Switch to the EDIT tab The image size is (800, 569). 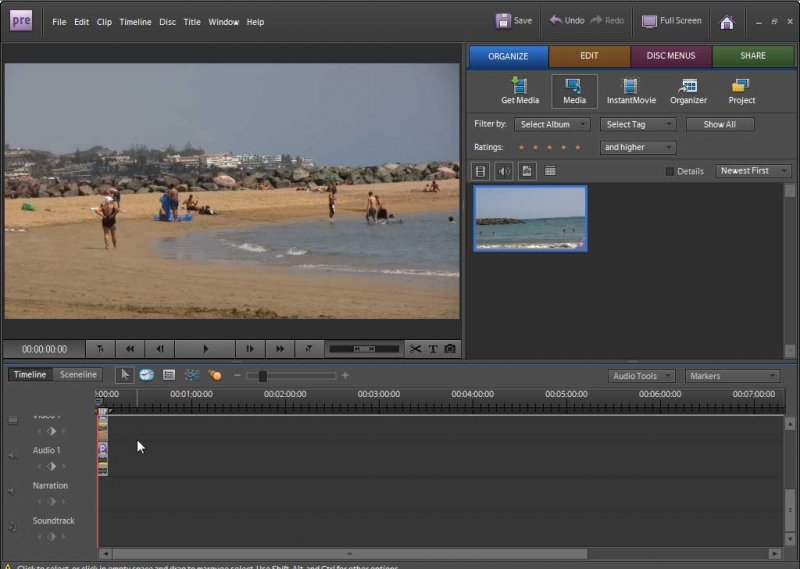point(589,56)
